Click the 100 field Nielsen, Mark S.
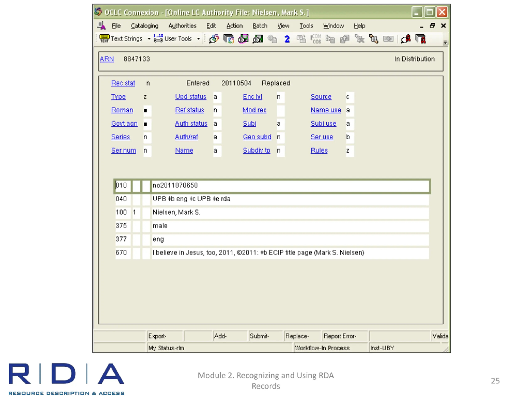Image resolution: width=532 pixels, height=399 pixels. pyautogui.click(x=290, y=213)
